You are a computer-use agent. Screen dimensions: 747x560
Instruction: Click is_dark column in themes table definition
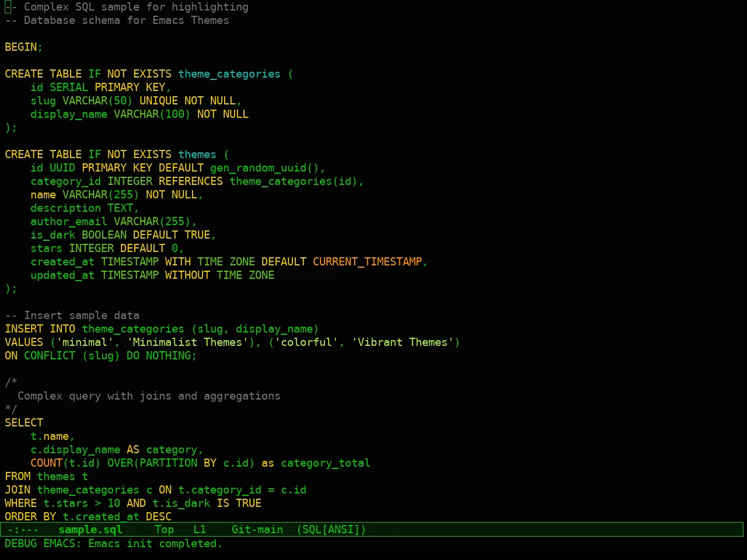[53, 235]
